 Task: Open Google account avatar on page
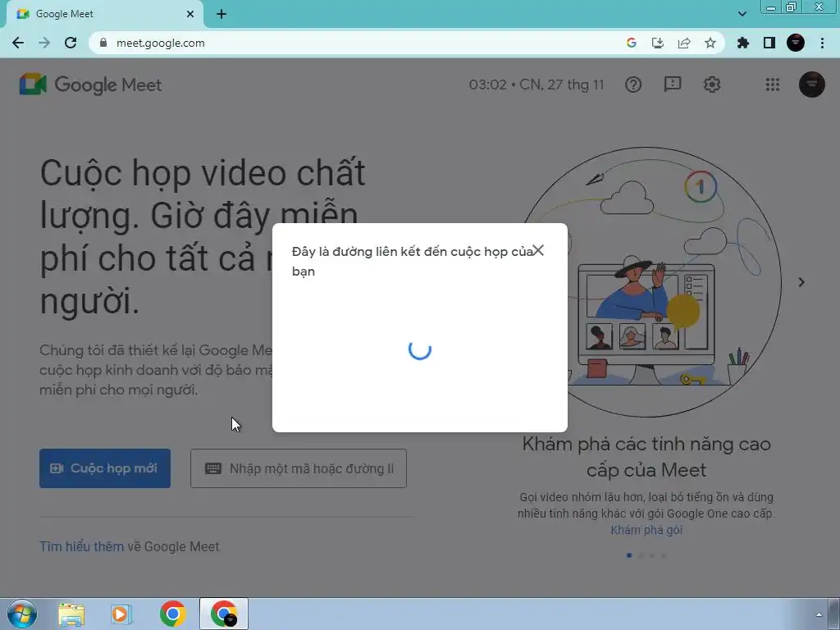(x=811, y=84)
